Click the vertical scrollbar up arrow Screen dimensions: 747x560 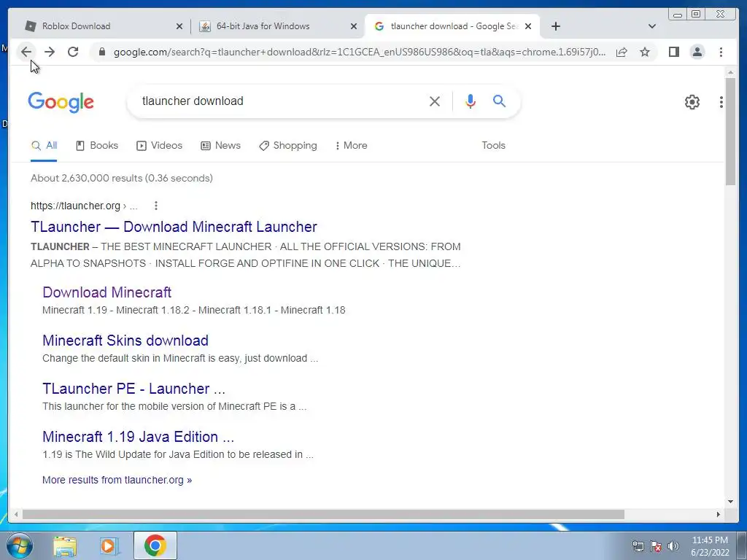pyautogui.click(x=730, y=72)
